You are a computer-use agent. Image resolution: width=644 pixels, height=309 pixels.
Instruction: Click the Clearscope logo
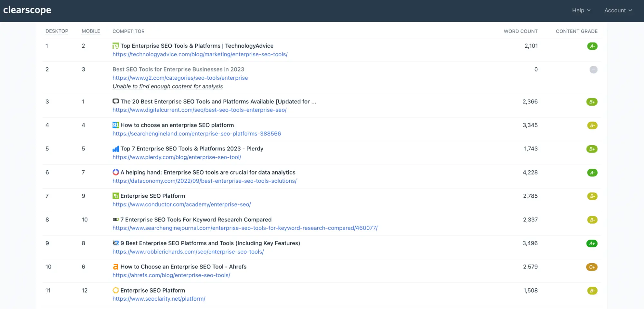[x=27, y=10]
